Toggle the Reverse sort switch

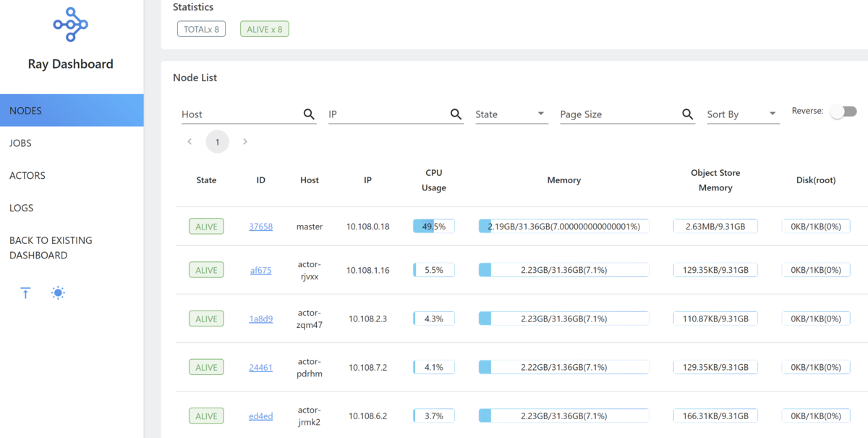(x=843, y=111)
